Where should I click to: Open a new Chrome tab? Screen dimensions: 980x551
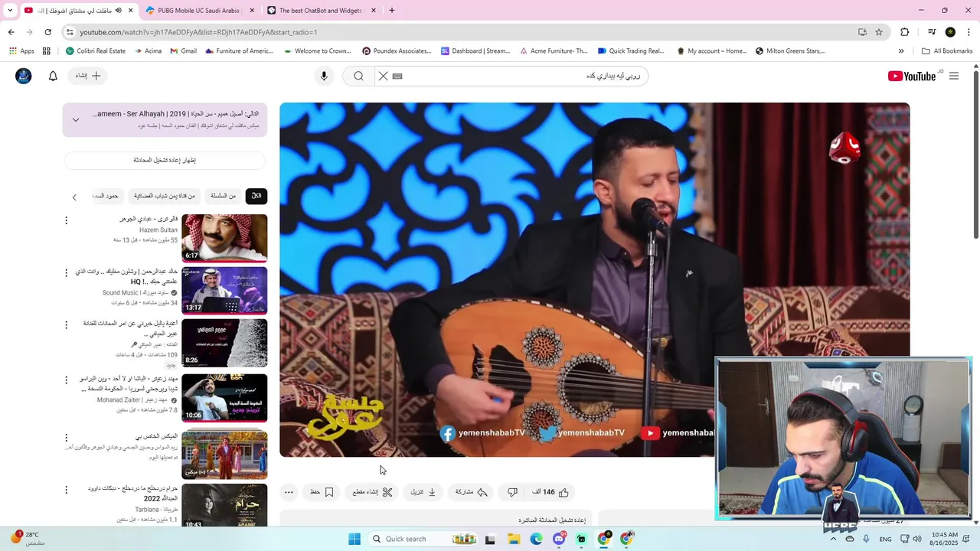pos(392,11)
